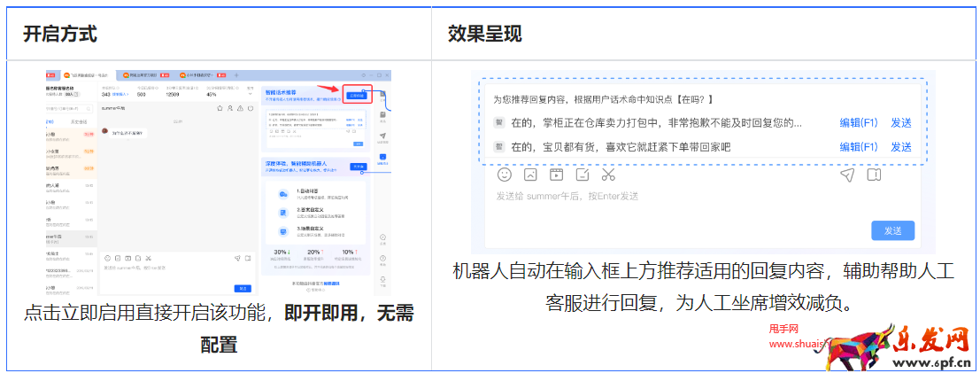Select the scissors icon in the 效果呈现 toolbar
Screen dimensions: 980x381
coord(609,175)
